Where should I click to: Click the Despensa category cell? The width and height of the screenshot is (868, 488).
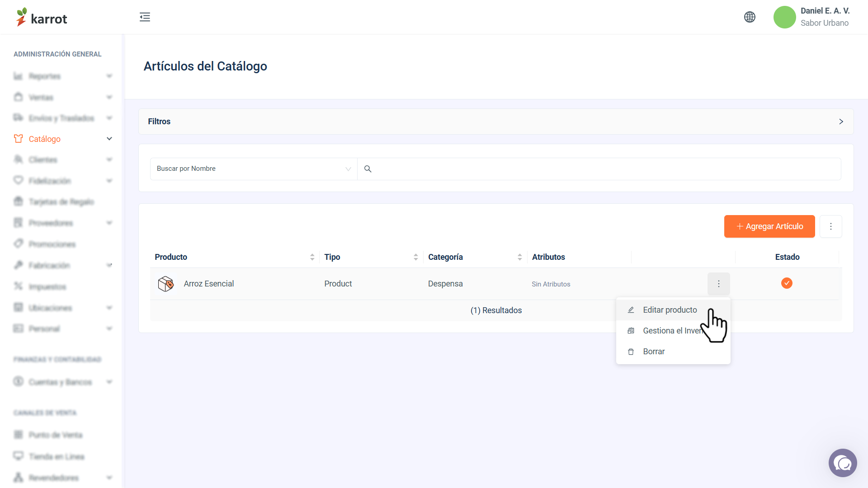445,284
